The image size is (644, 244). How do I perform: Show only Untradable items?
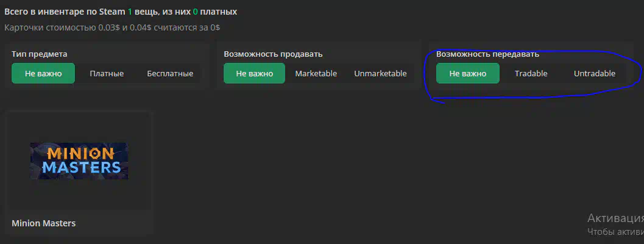tap(594, 73)
